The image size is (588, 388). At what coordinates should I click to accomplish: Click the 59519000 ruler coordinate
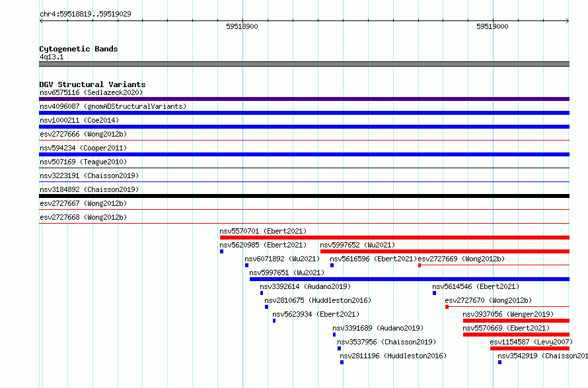pos(492,26)
